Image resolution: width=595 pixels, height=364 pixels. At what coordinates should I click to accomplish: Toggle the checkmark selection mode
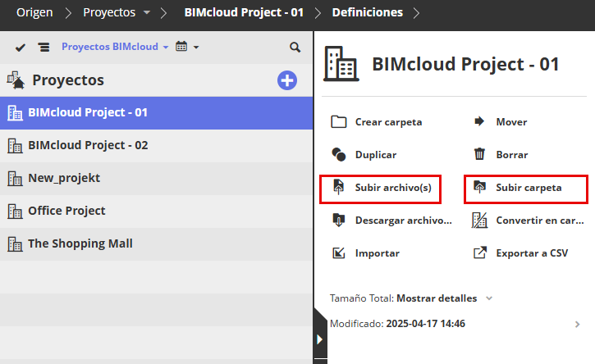tap(21, 48)
